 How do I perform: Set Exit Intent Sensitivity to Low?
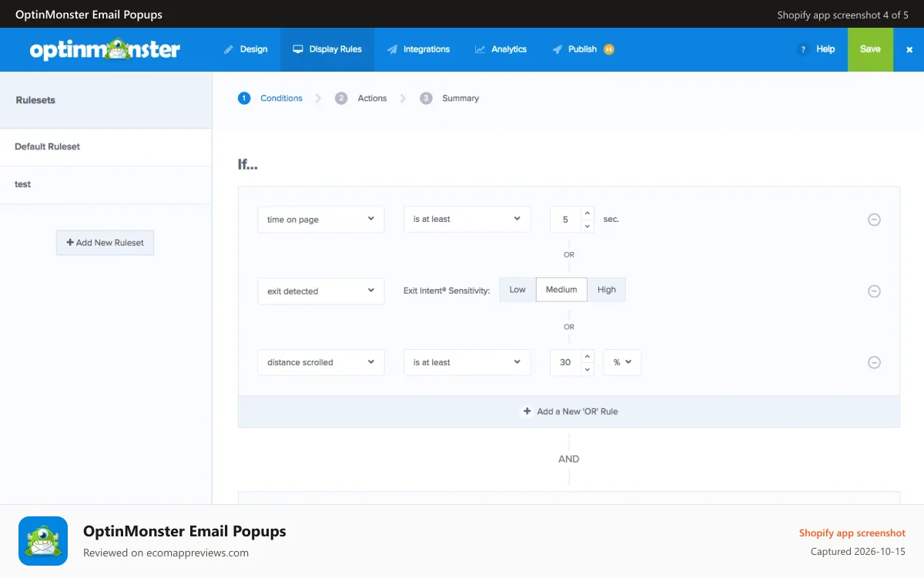(517, 290)
